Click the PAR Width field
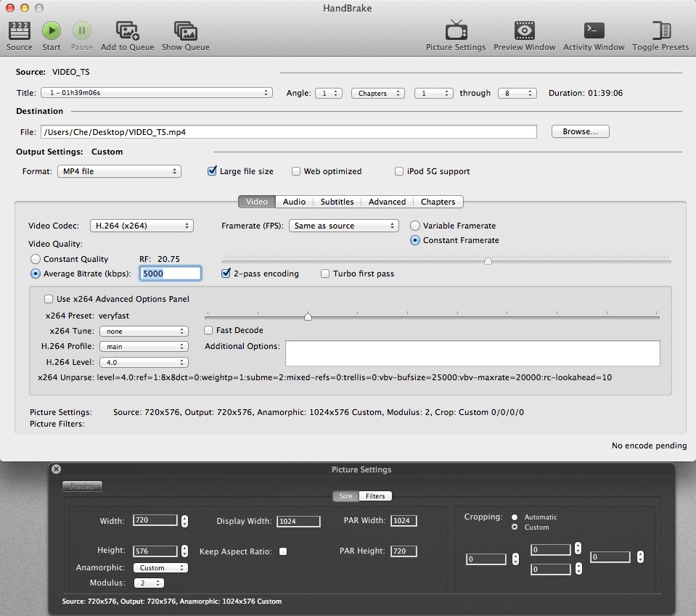The image size is (696, 616). coord(404,520)
